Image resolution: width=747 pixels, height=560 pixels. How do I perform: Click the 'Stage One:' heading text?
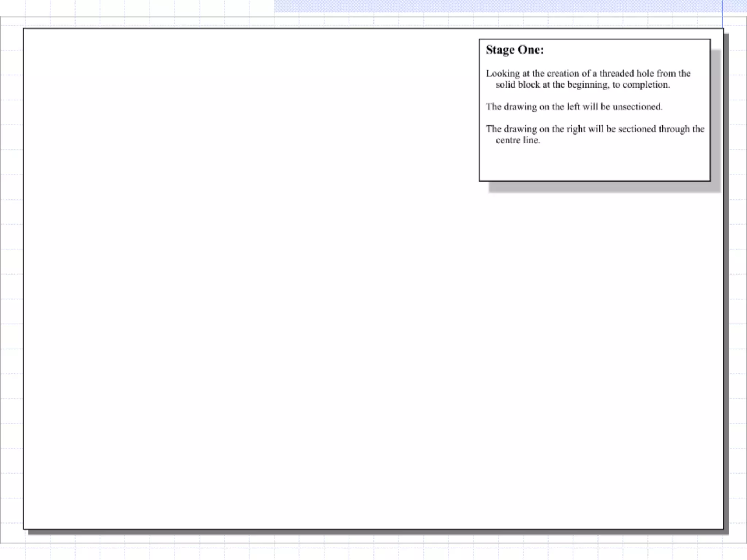pos(514,50)
